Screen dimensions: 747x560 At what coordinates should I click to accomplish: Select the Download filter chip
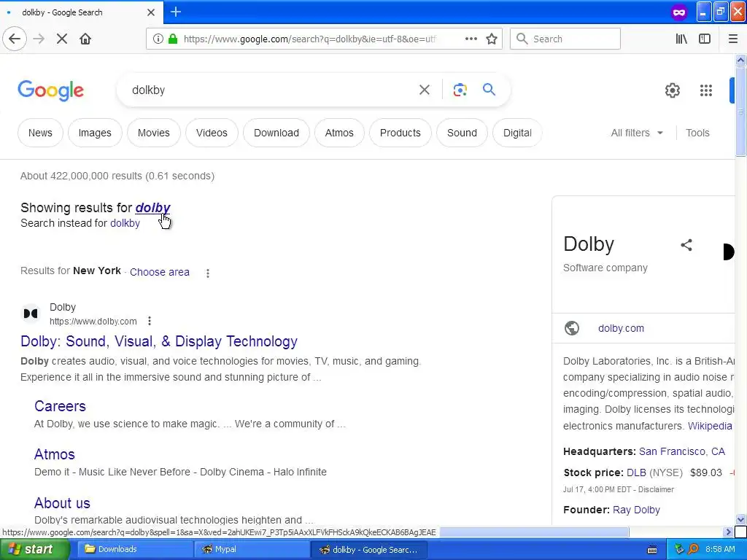coord(276,133)
